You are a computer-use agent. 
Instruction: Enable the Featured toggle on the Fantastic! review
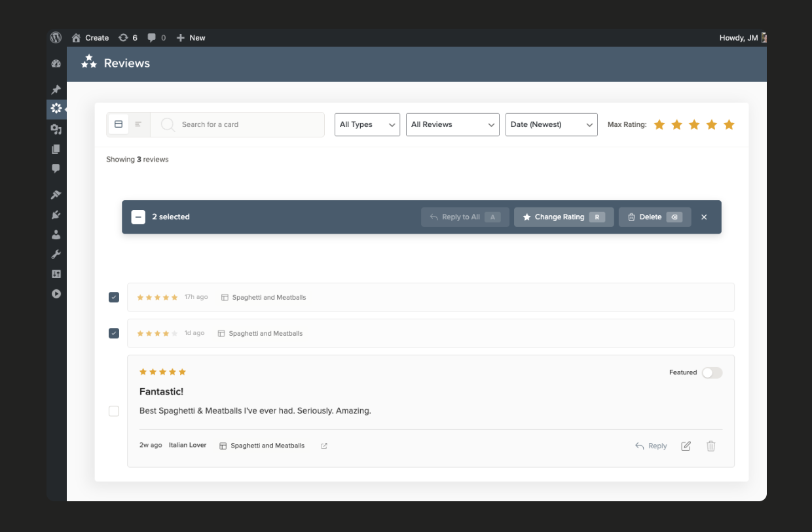click(x=712, y=372)
